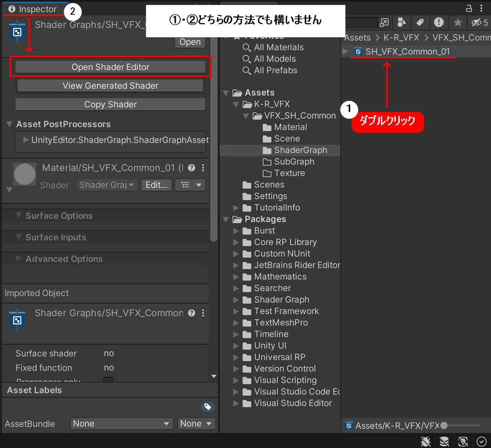Expand the Shader Graph package folder
This screenshot has height=448, width=491.
point(236,300)
